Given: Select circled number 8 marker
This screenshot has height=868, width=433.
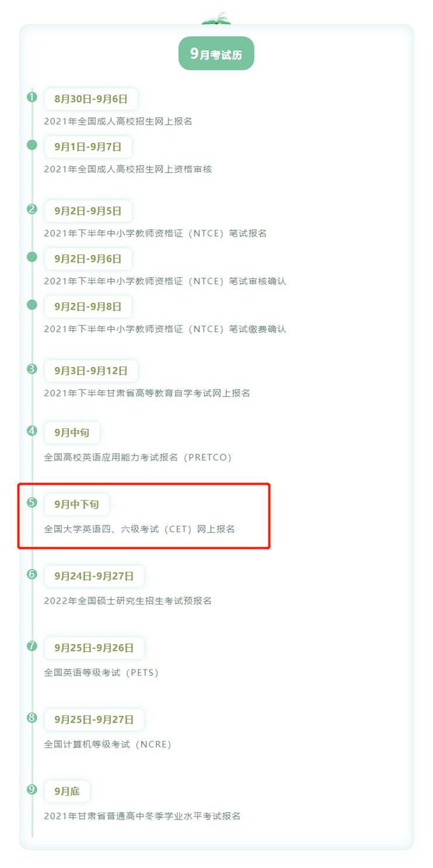Looking at the screenshot, I should pos(32,717).
